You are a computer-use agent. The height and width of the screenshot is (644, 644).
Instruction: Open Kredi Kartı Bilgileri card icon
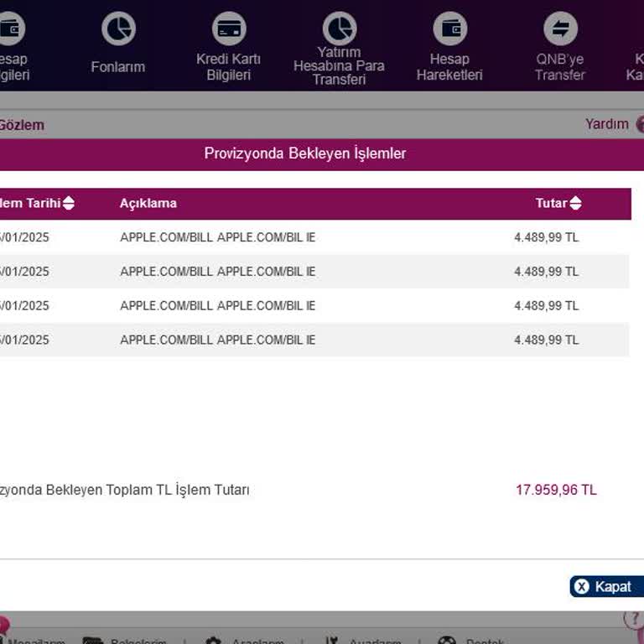tap(228, 29)
